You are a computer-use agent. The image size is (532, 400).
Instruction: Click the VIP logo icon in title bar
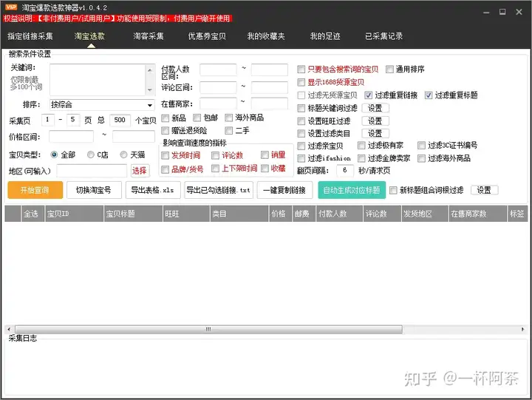11,7
